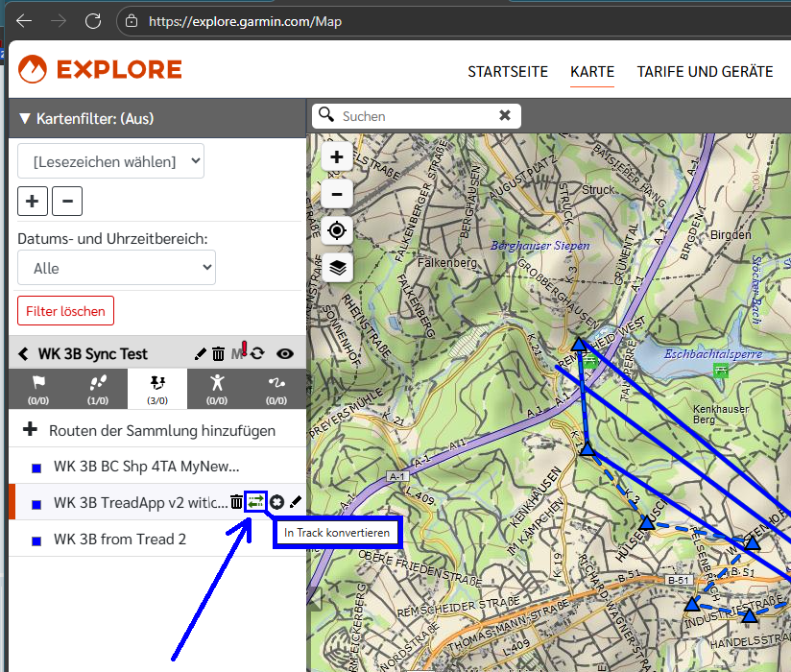The height and width of the screenshot is (672, 791).
Task: Delete the WK 3B Sync Test collection
Action: [218, 353]
